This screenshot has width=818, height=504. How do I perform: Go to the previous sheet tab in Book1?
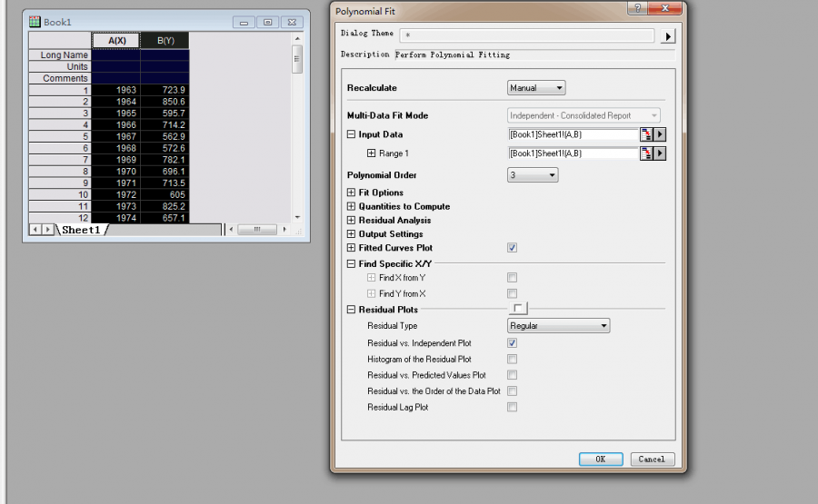coord(35,230)
